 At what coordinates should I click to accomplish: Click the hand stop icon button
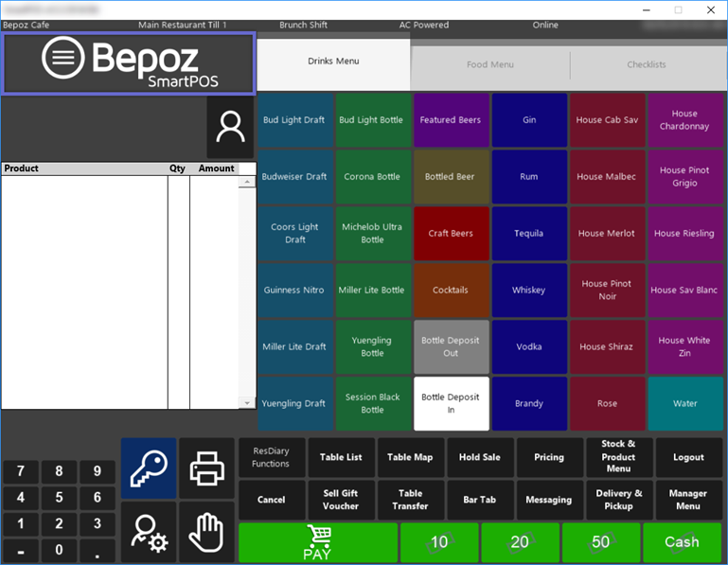pos(206,532)
